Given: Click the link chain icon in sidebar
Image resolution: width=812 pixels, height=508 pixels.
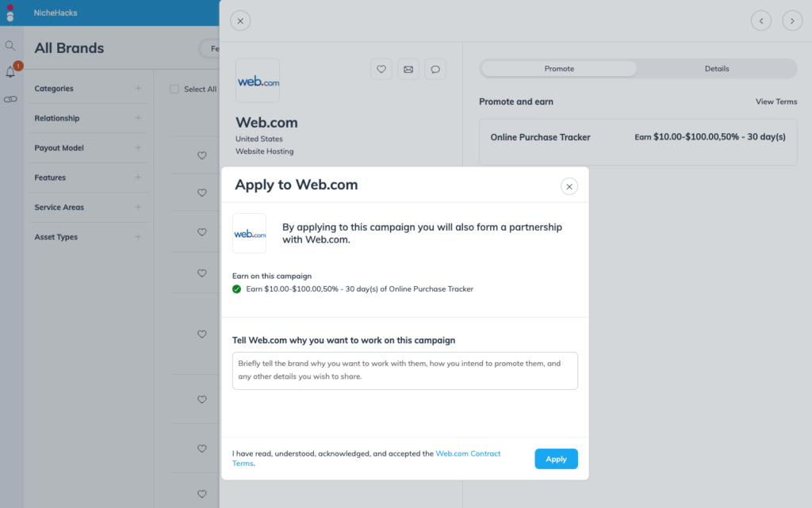Looking at the screenshot, I should coord(10,99).
